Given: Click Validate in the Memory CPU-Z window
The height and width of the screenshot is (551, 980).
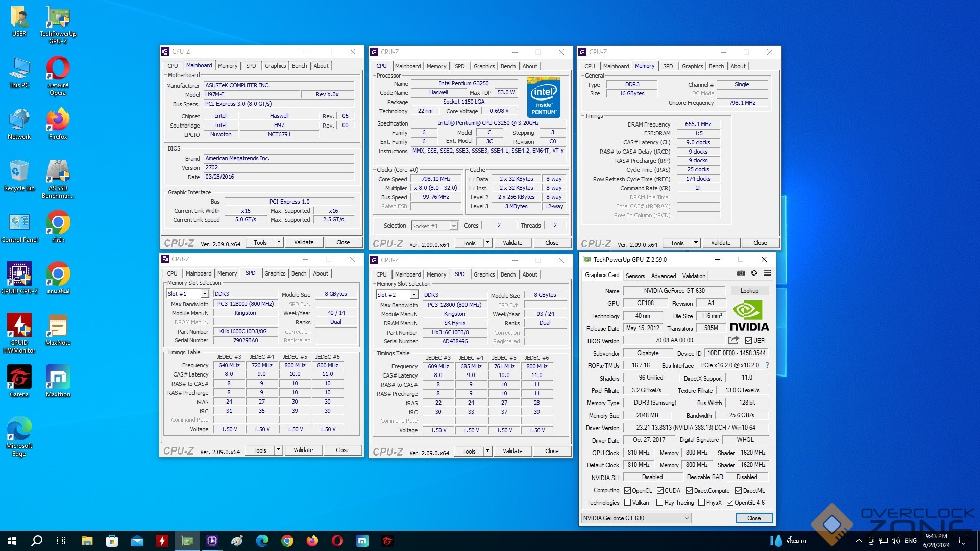Looking at the screenshot, I should pyautogui.click(x=720, y=243).
